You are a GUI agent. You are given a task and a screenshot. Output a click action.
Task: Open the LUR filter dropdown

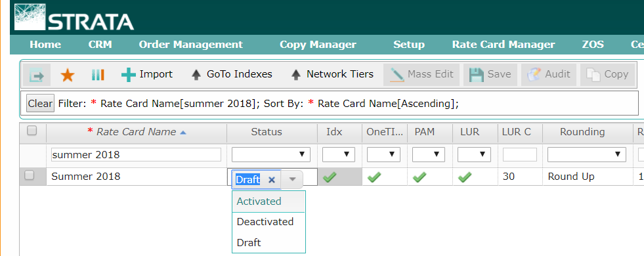coord(474,155)
